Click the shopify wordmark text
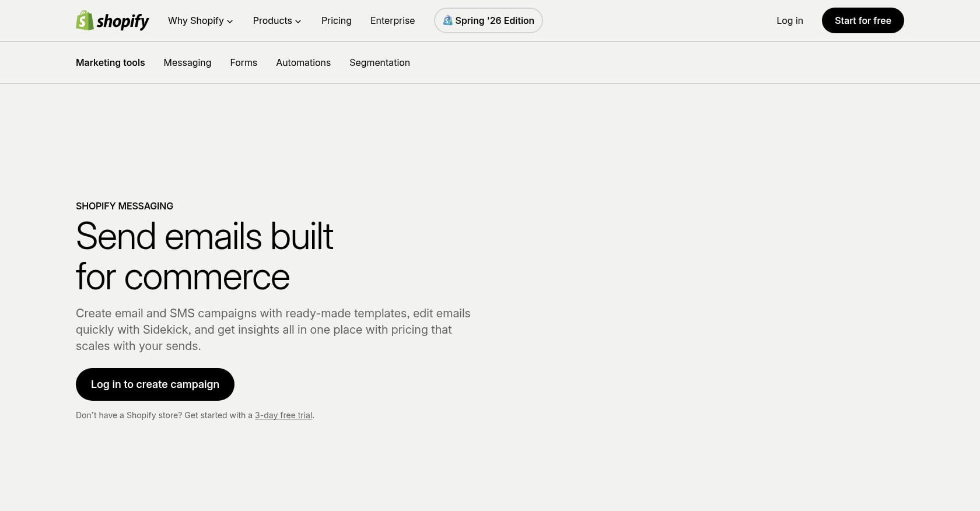The height and width of the screenshot is (511, 980). pos(123,22)
